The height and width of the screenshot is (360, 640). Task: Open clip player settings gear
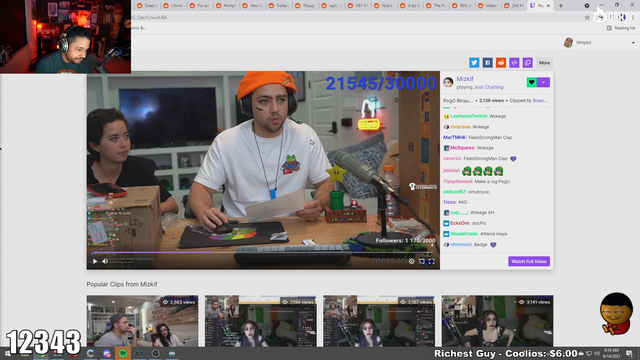[411, 261]
